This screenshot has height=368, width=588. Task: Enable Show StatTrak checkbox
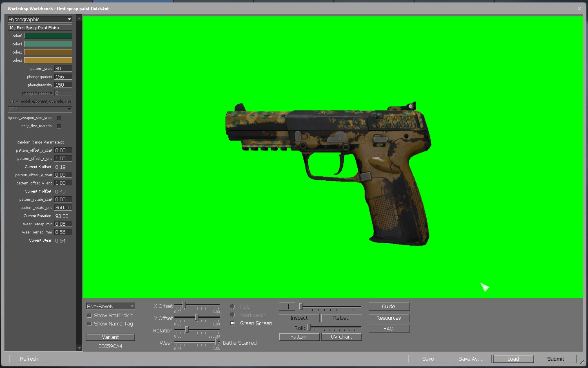click(89, 316)
